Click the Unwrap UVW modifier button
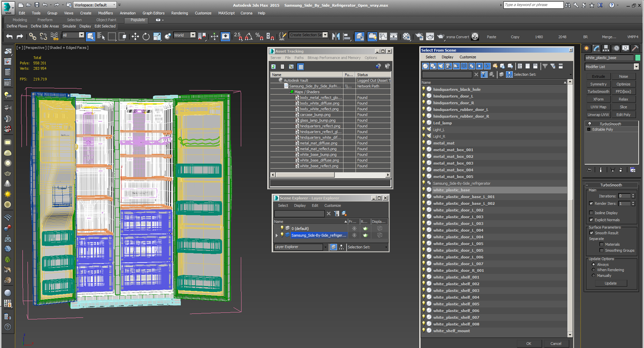 pos(598,115)
